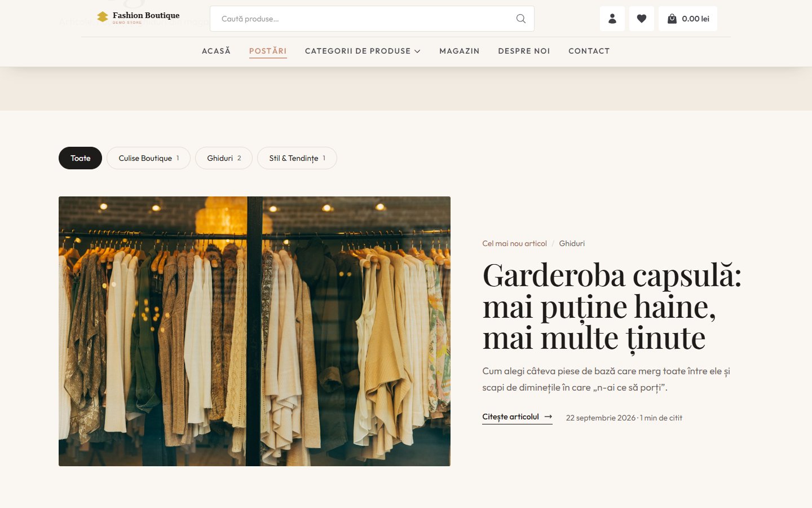
Task: Filter posts by Ghiduri category pill
Action: (224, 158)
